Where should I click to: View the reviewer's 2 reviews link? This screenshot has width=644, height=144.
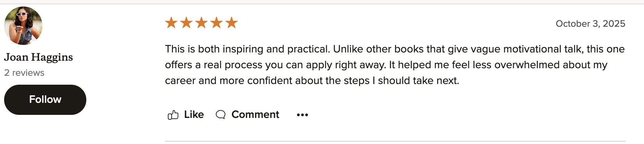click(24, 73)
